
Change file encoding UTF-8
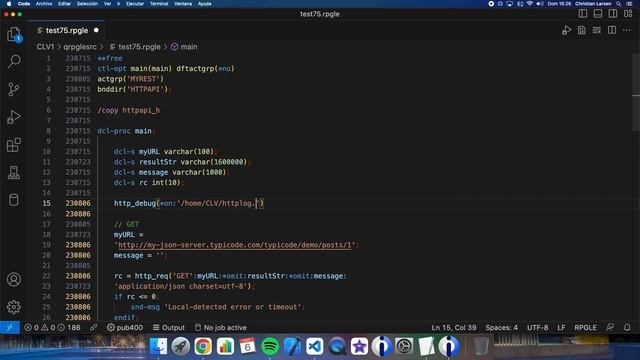(538, 327)
